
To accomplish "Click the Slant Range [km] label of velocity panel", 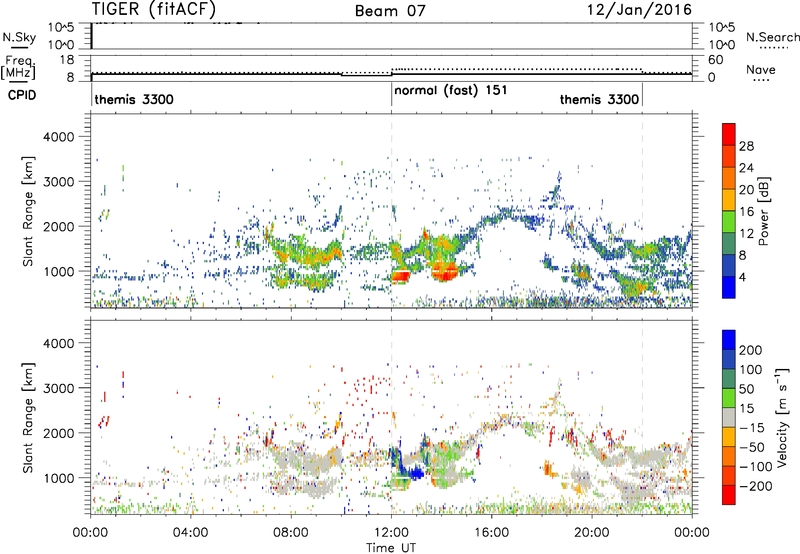I will [28, 418].
